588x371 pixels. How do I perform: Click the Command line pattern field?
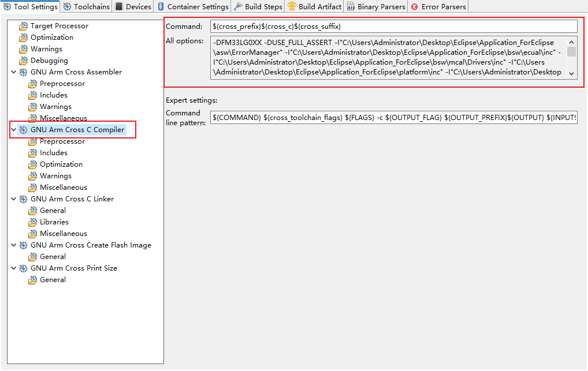pyautogui.click(x=394, y=118)
